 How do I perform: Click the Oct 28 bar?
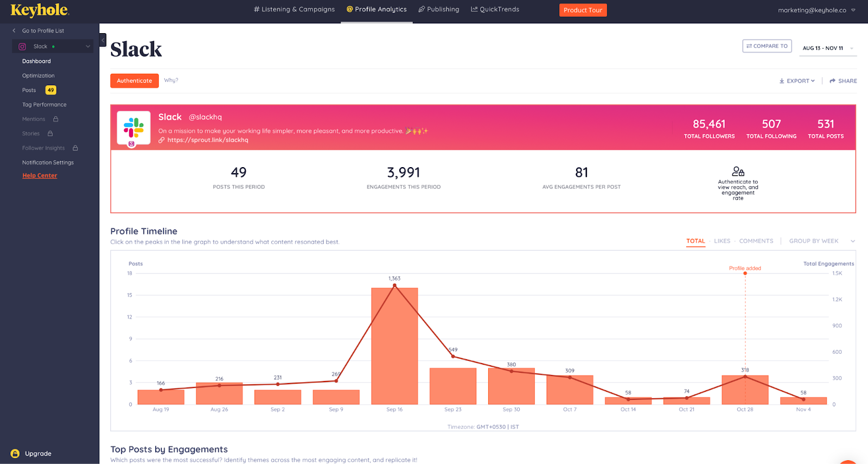click(x=745, y=390)
